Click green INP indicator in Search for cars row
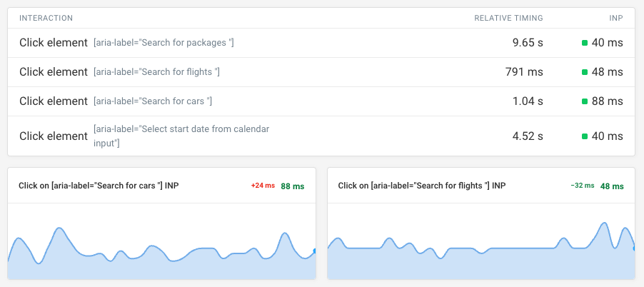 click(585, 101)
